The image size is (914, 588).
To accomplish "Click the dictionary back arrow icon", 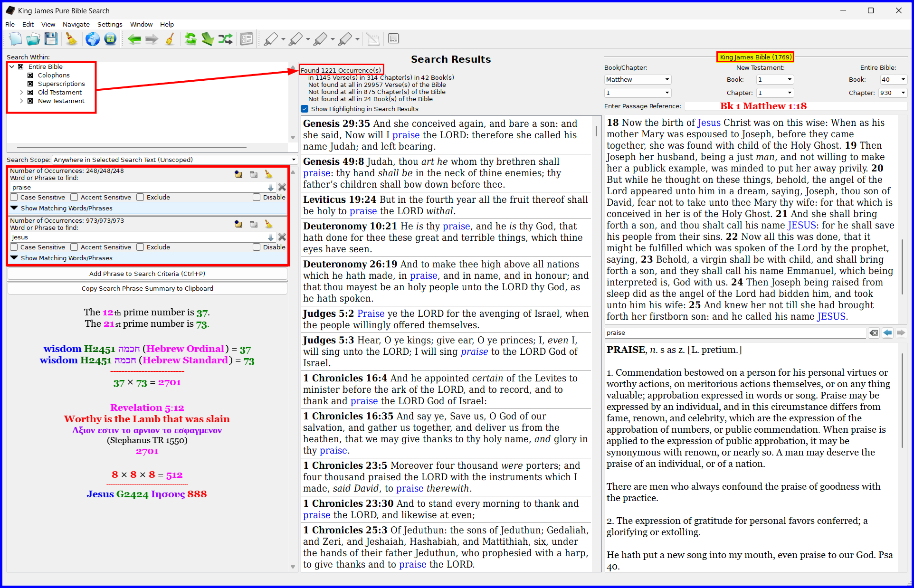I will [887, 332].
